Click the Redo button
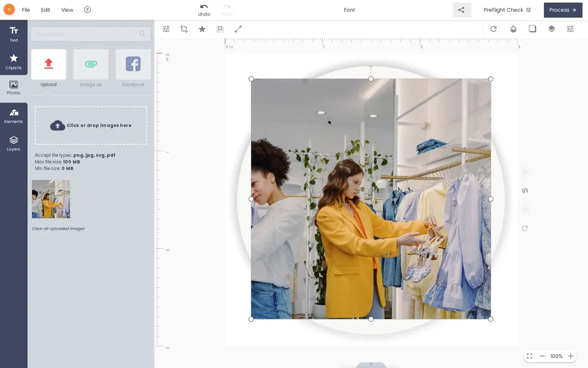Viewport: 588px width, 368px height. [227, 10]
